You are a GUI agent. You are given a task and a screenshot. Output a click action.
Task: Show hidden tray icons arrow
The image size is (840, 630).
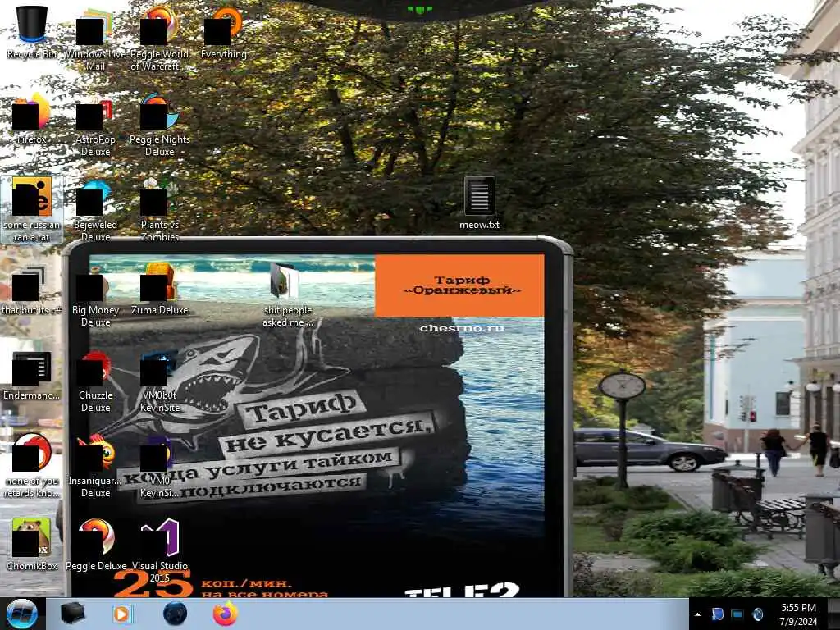697,614
